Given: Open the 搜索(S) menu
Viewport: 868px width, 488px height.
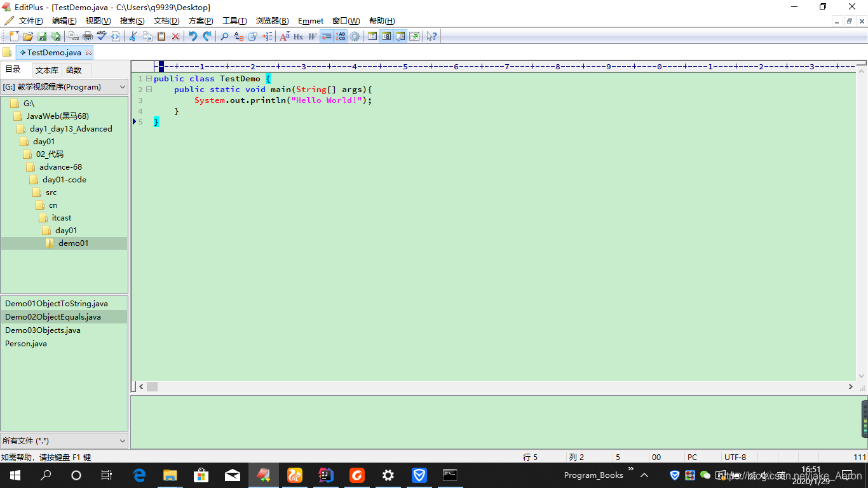Looking at the screenshot, I should pyautogui.click(x=132, y=21).
